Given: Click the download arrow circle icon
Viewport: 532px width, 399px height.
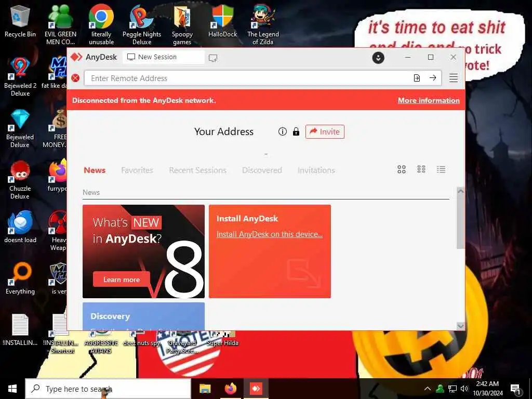Looking at the screenshot, I should click(378, 58).
